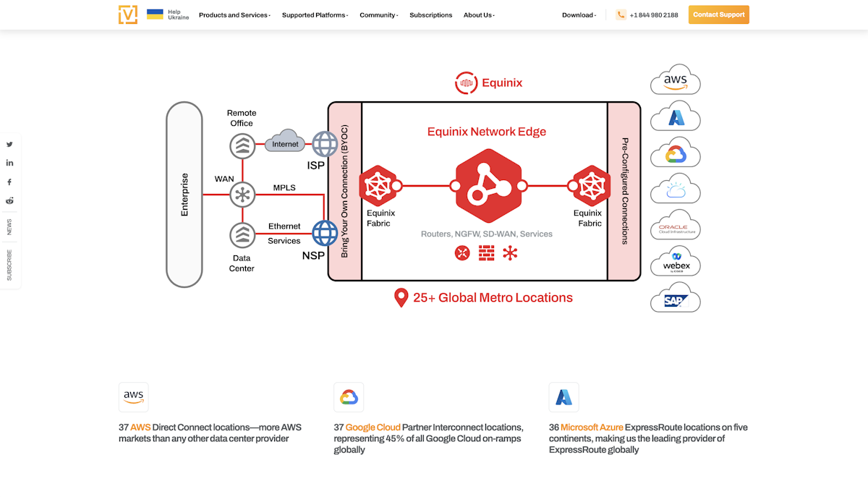Screen dimensions: 868x497
Task: Open the NEWS tab on the left edge
Action: click(9, 226)
